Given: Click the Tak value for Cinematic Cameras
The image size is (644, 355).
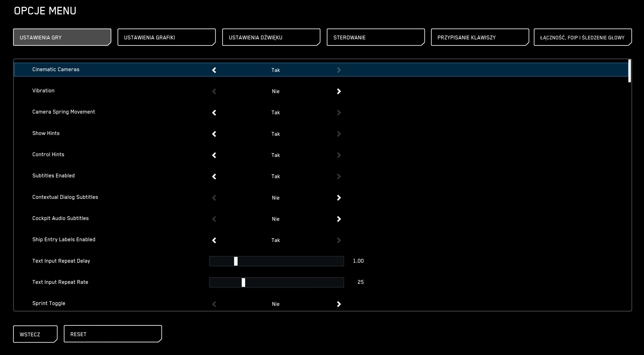Looking at the screenshot, I should [x=276, y=70].
